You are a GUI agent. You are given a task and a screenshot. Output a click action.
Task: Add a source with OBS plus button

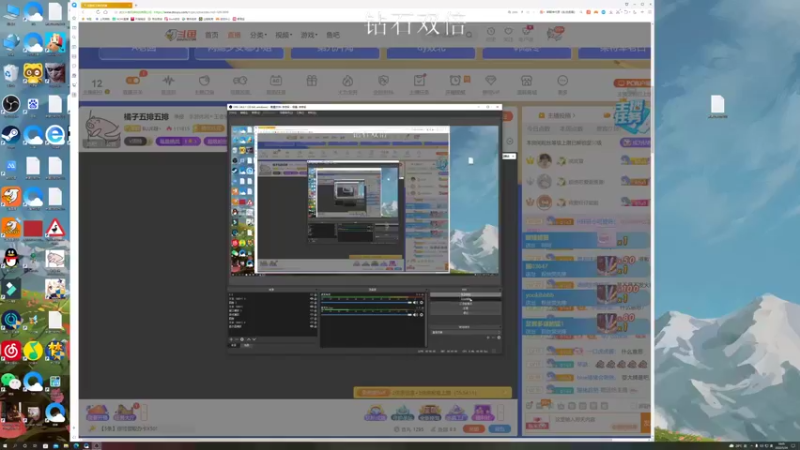pos(231,339)
